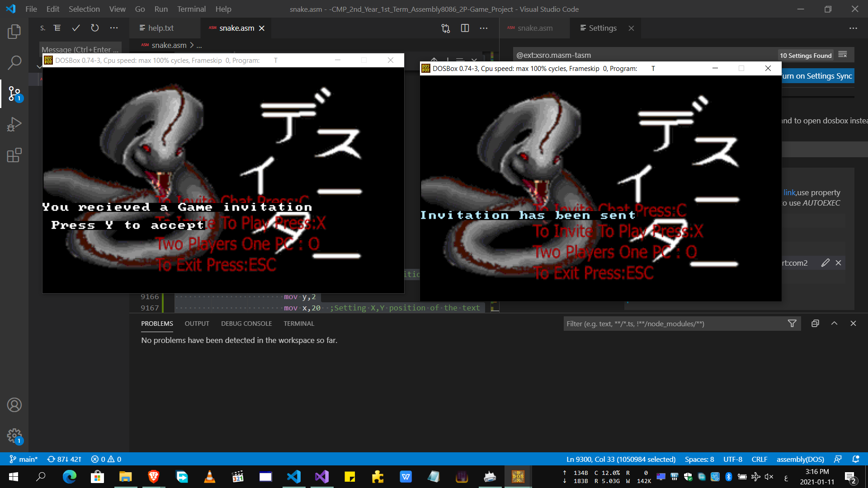Collapse the bottom panel with chevron
868x488 pixels.
(834, 324)
